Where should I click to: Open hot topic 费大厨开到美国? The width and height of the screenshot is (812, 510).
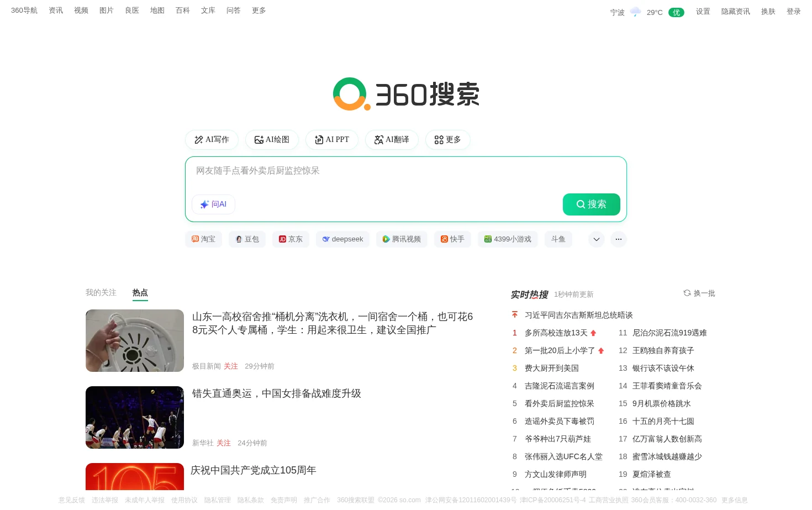(552, 368)
